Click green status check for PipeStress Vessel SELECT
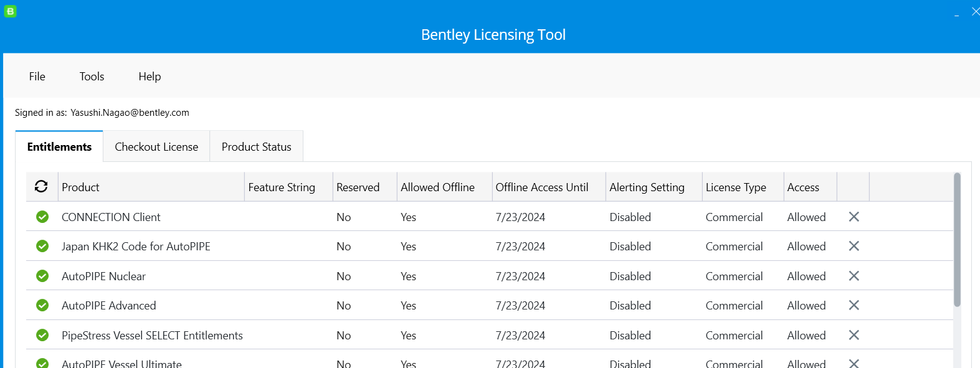The height and width of the screenshot is (368, 980). [x=42, y=335]
